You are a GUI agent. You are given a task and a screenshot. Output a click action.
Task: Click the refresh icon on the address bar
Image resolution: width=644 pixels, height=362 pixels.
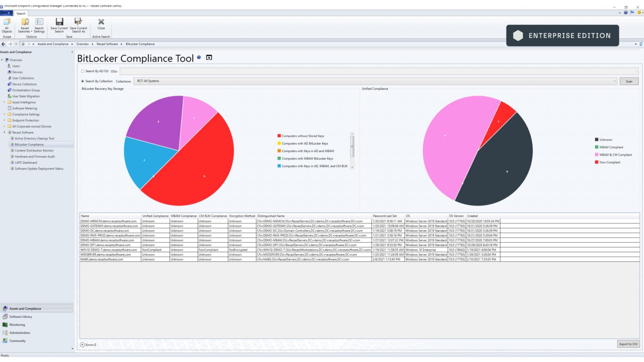(641, 44)
